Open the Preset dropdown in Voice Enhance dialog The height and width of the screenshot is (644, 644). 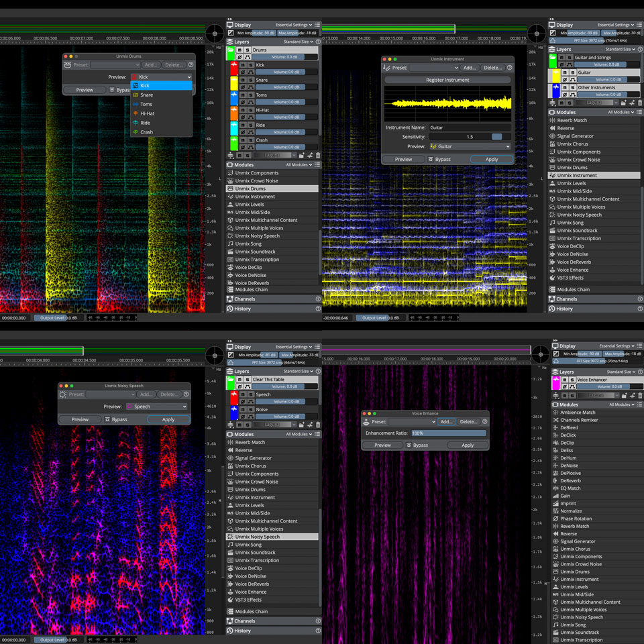pyautogui.click(x=412, y=422)
